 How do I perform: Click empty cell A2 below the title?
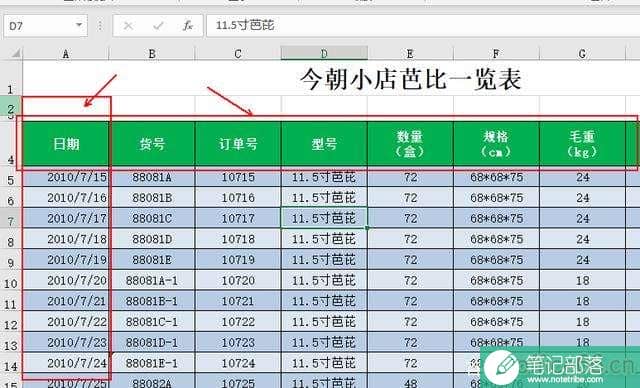tap(66, 105)
